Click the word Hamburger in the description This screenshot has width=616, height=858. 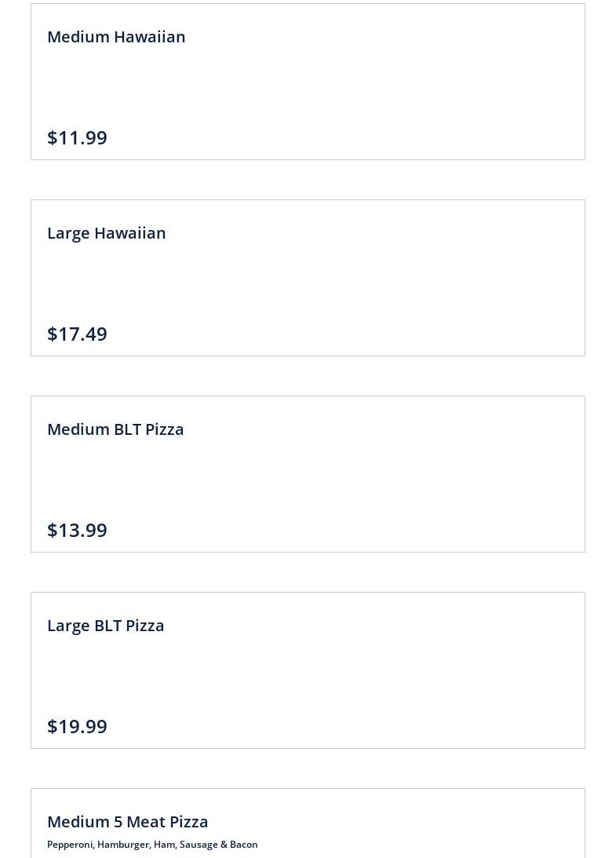(124, 845)
